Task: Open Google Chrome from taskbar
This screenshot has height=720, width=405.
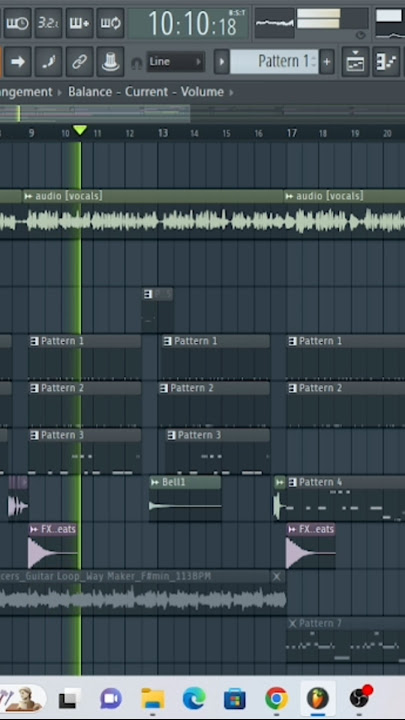Action: (276, 699)
